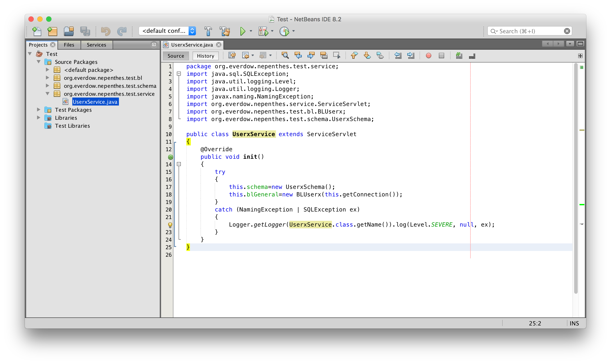
Task: Clear the Search field with the x button
Action: point(567,31)
